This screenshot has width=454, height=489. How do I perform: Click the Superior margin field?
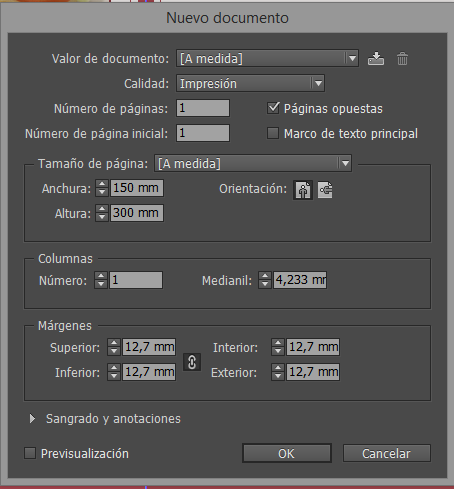click(149, 347)
